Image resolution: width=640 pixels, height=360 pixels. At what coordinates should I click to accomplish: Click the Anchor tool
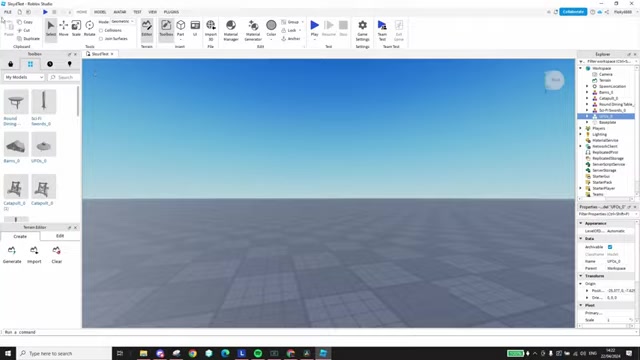[291, 39]
